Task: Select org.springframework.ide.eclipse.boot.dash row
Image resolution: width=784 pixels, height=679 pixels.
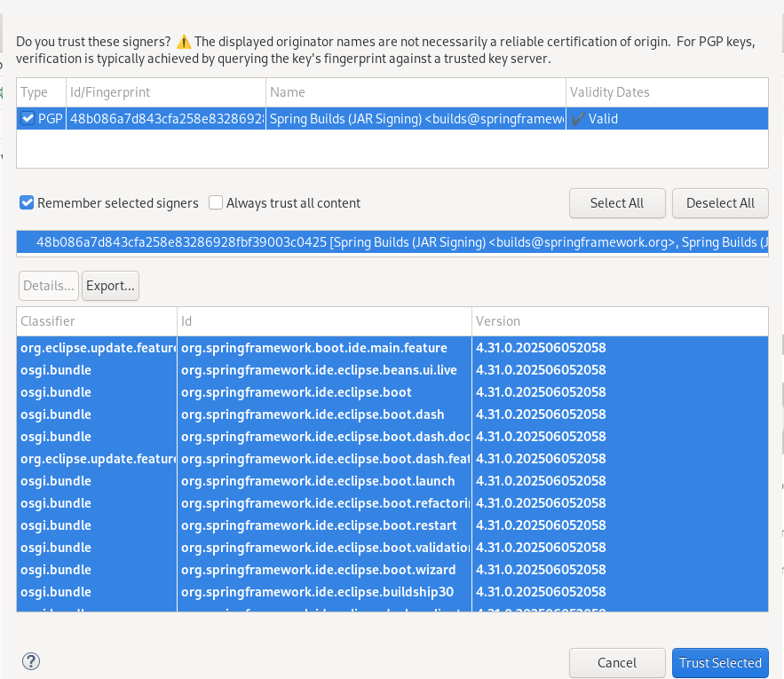Action: pyautogui.click(x=392, y=414)
